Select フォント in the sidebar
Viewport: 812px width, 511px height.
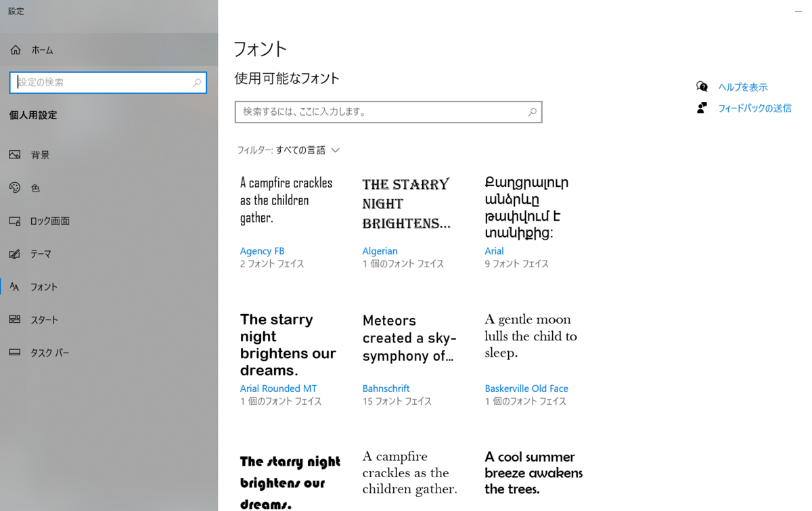(109, 287)
